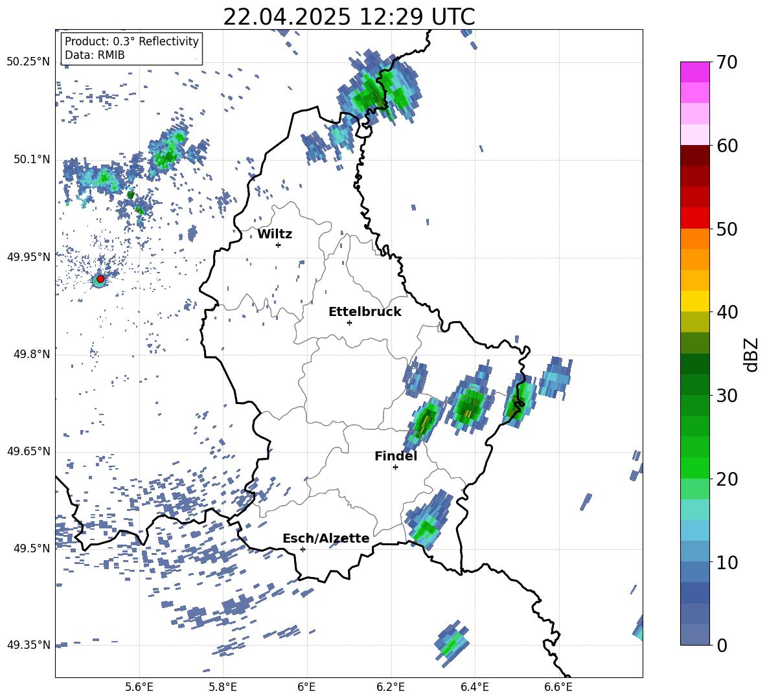Click the dark red swatch below 60
This screenshot has height=700, width=767.
point(694,156)
